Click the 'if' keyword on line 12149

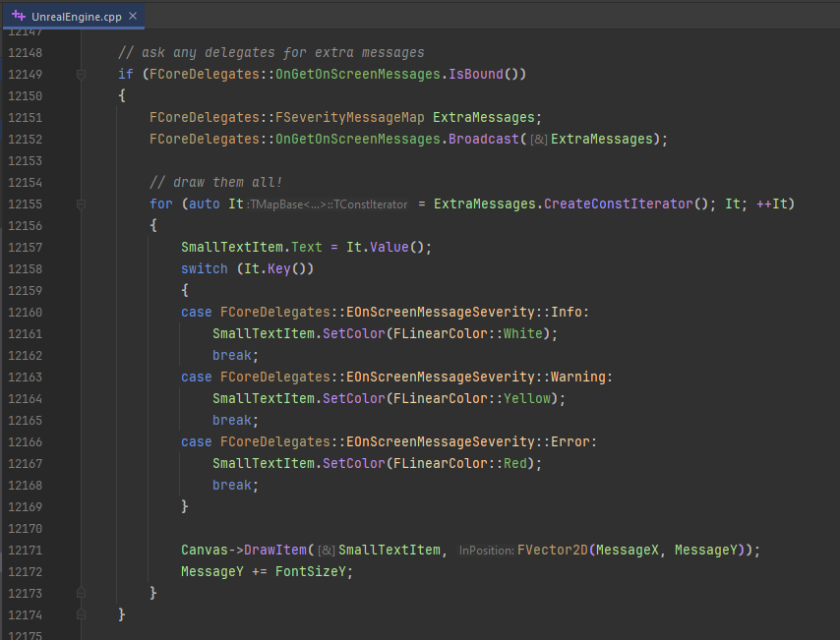[x=125, y=74]
